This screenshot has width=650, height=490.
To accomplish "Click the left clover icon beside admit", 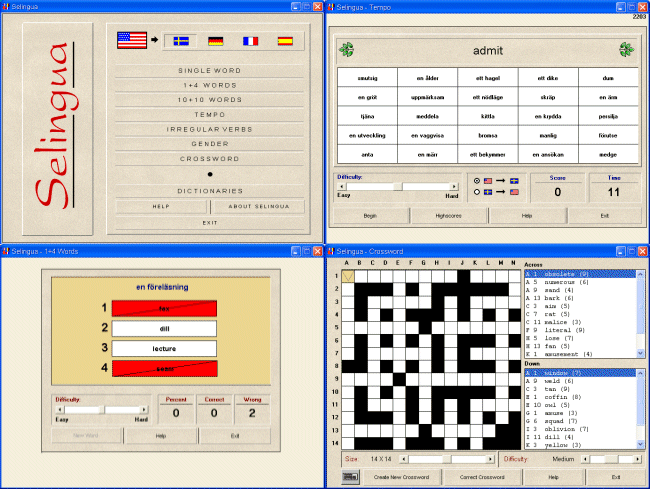I will 347,50.
